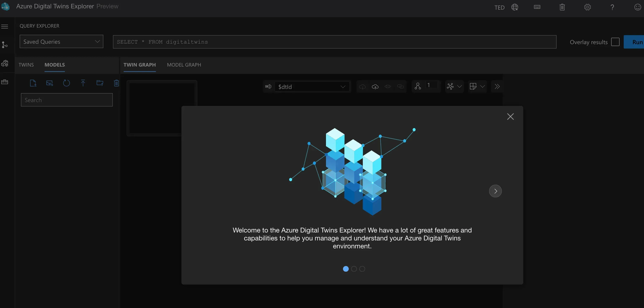This screenshot has height=308, width=644.
Task: Click the smiley feedback icon
Action: [637, 7]
